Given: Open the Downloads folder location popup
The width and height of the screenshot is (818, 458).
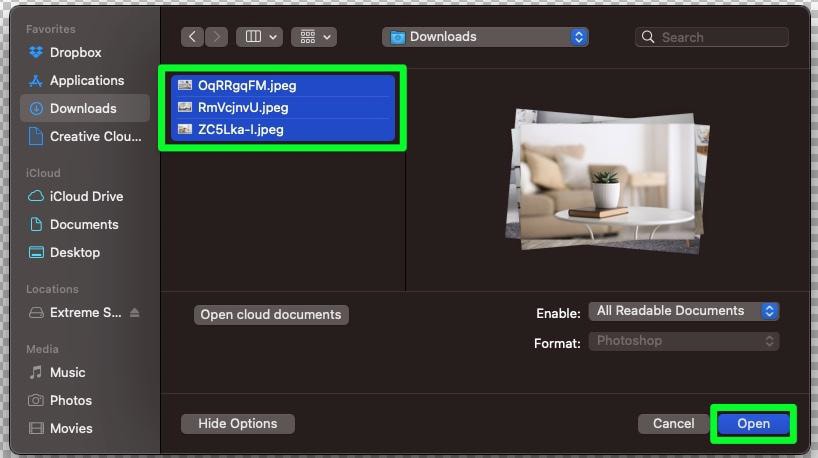Looking at the screenshot, I should click(x=485, y=37).
